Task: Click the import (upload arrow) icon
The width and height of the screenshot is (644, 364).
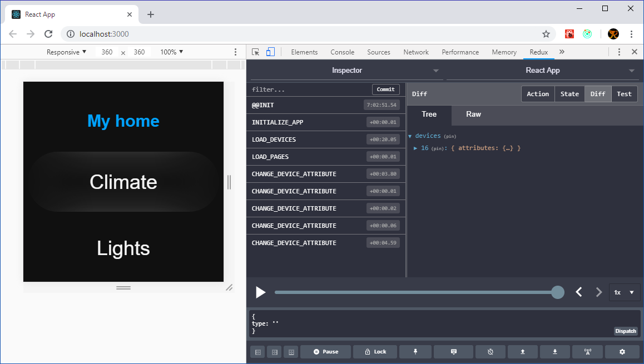Action: (x=523, y=352)
